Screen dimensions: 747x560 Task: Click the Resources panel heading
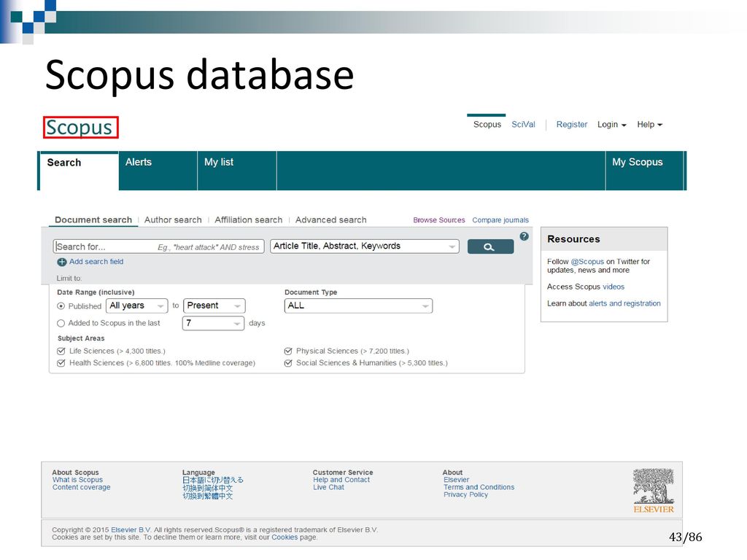[573, 239]
